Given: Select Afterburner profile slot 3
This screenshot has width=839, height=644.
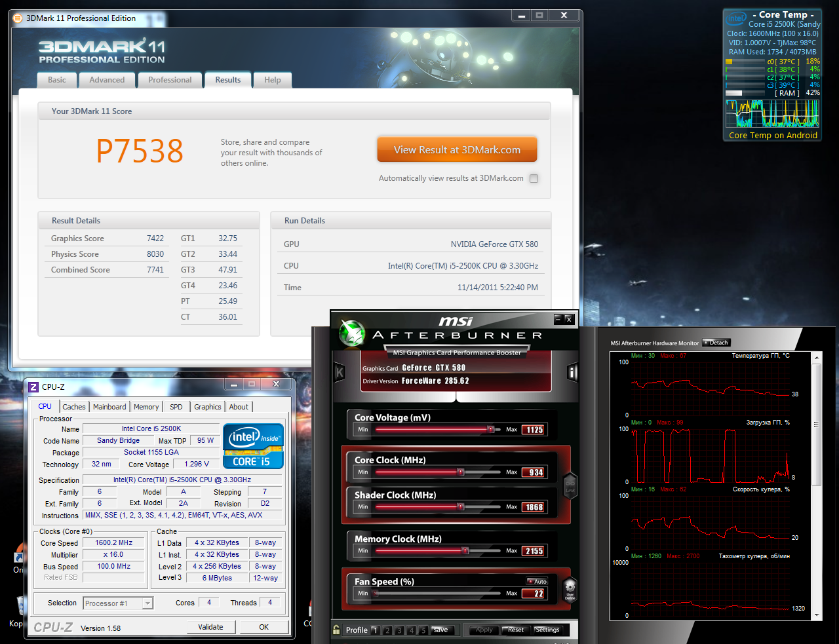Looking at the screenshot, I should [399, 630].
